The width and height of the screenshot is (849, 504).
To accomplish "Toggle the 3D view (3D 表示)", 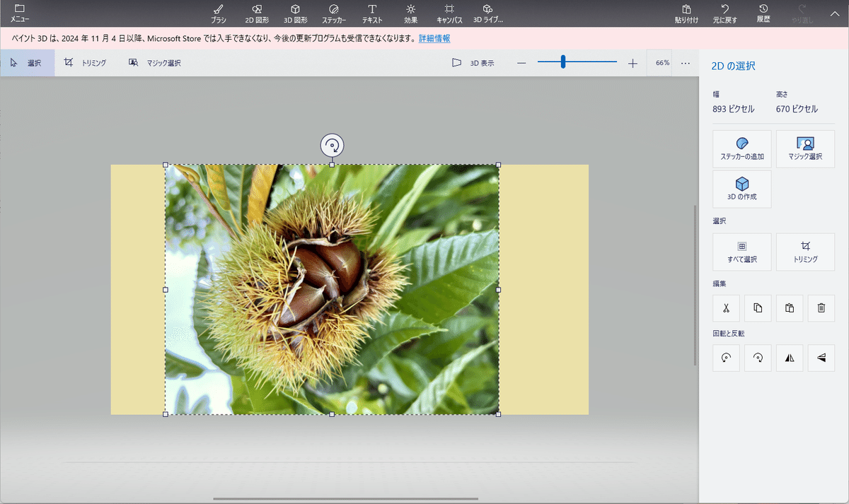I will [x=473, y=63].
